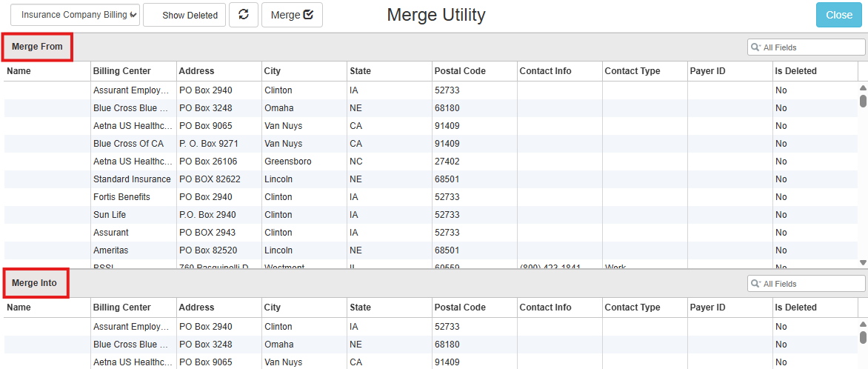Click Omaha city cell in Merge Into table

point(304,344)
